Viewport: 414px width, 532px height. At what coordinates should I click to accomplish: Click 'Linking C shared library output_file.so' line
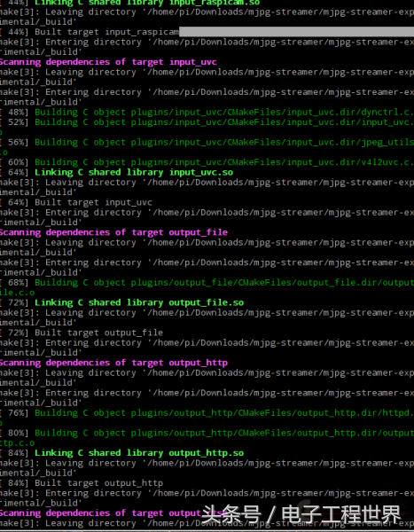tap(121, 302)
